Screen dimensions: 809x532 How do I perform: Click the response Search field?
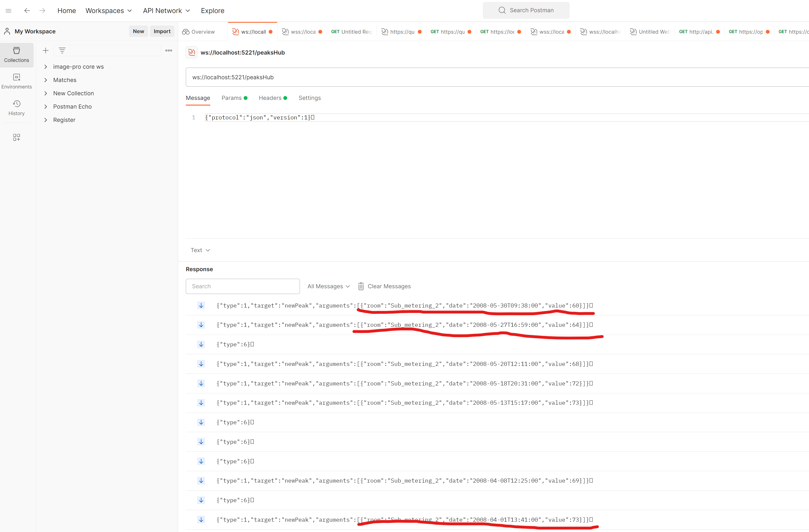[x=242, y=286]
